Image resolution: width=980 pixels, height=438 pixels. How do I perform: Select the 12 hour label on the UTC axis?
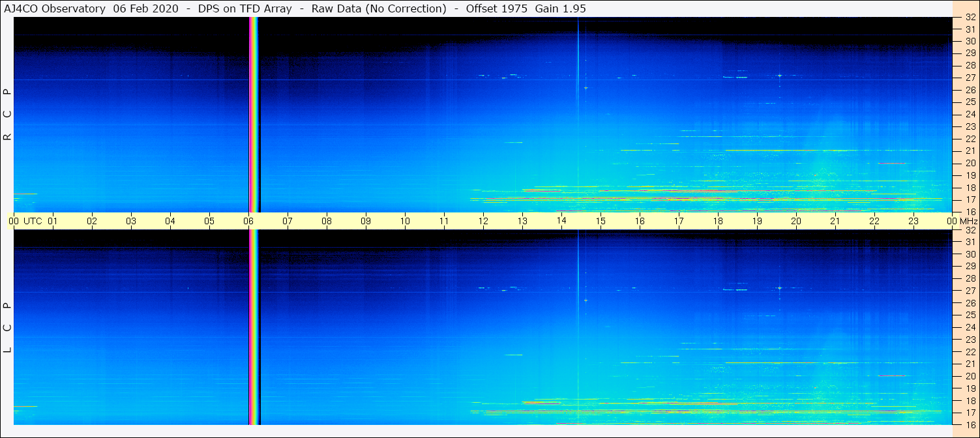coord(483,221)
